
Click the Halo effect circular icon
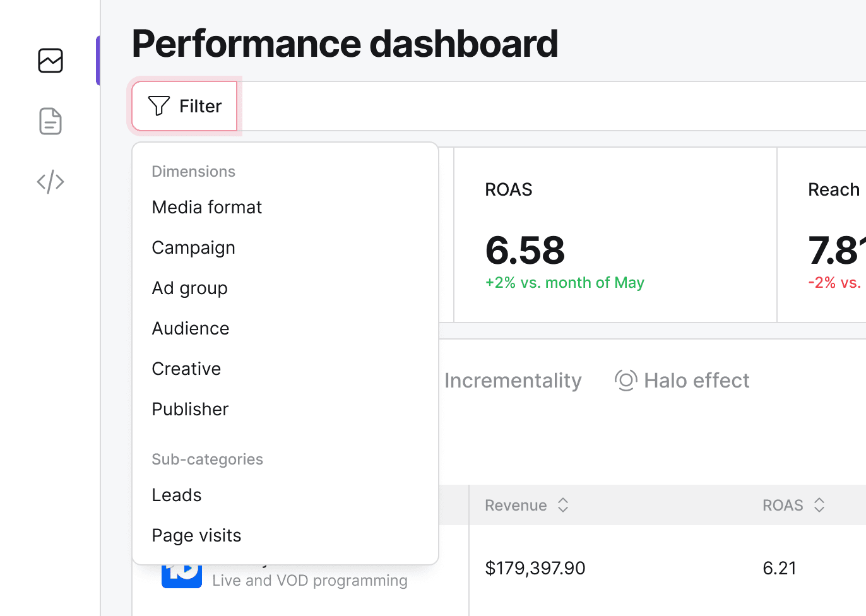pyautogui.click(x=626, y=381)
